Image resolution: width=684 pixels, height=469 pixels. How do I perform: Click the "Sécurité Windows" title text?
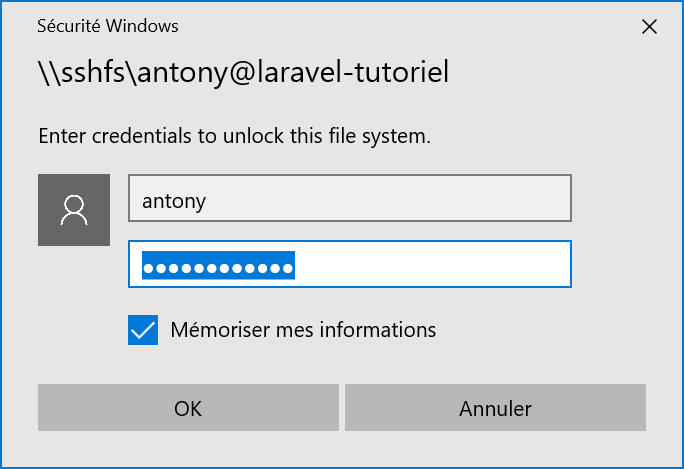[x=108, y=27]
